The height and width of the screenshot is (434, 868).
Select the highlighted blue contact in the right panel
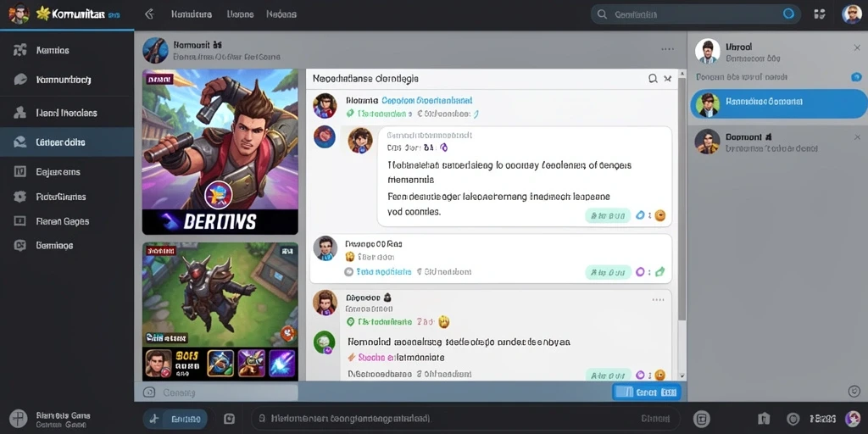click(779, 103)
